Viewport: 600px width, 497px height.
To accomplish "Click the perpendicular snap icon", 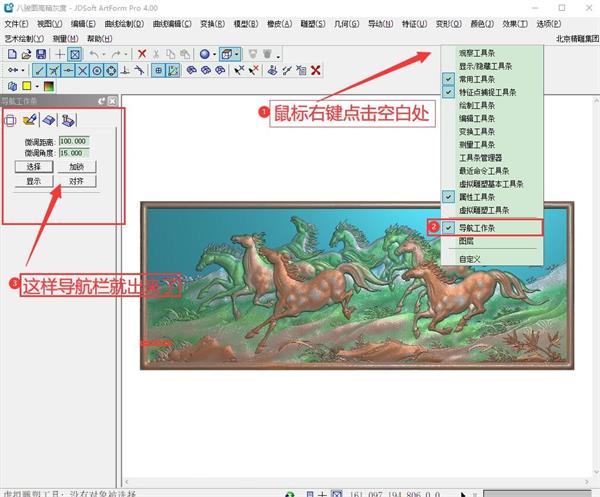I will coord(125,70).
